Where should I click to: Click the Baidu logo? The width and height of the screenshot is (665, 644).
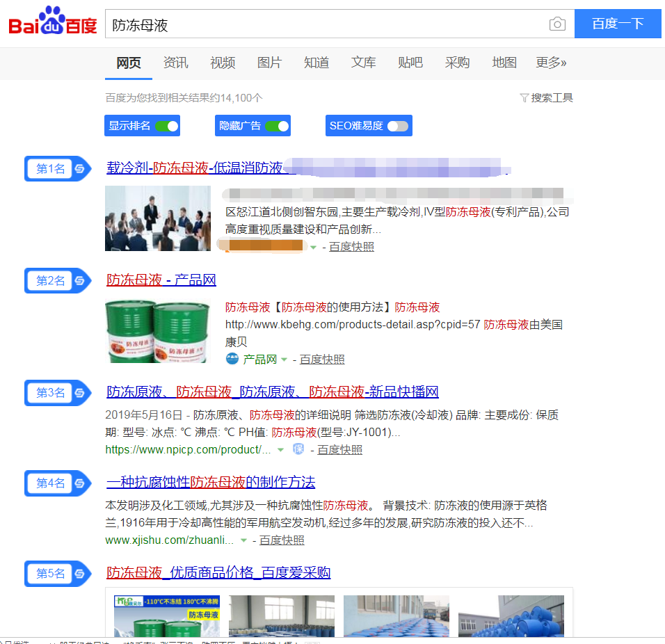tap(53, 21)
